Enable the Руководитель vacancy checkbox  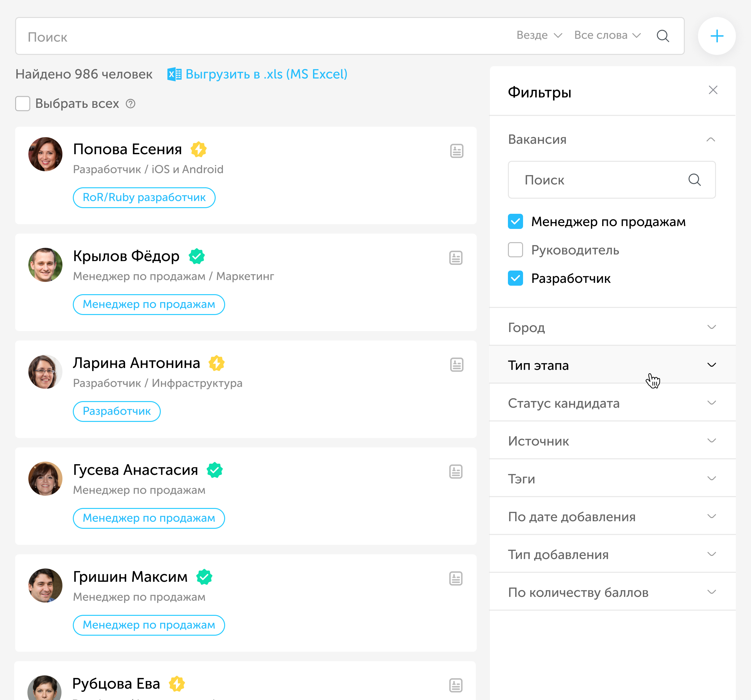tap(515, 250)
